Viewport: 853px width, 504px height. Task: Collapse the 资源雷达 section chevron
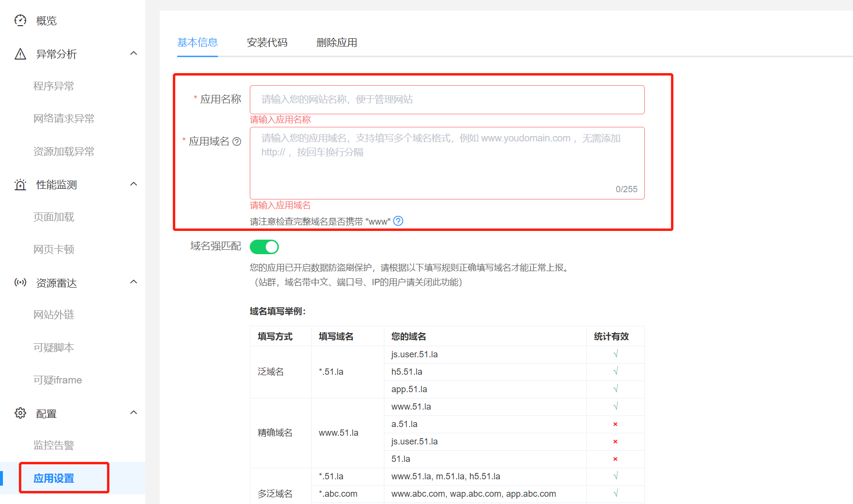tap(134, 282)
